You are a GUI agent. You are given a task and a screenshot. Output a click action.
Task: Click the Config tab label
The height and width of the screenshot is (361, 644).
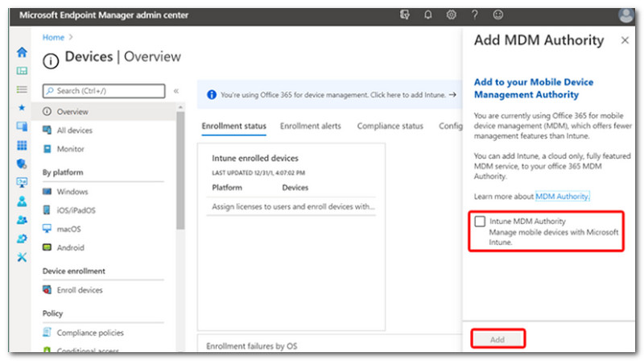(450, 126)
